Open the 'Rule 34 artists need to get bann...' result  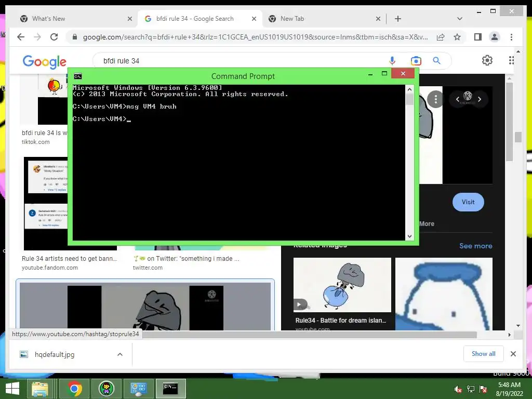pyautogui.click(x=70, y=259)
